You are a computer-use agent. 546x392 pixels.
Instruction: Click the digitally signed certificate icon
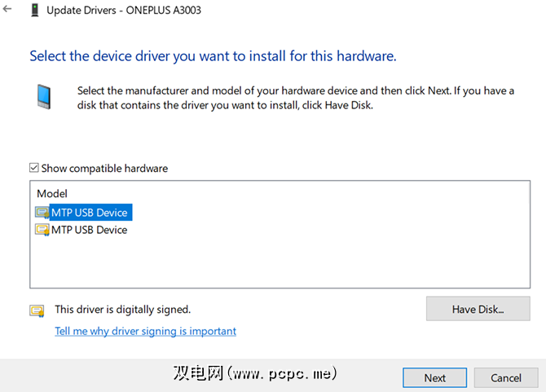[37, 310]
